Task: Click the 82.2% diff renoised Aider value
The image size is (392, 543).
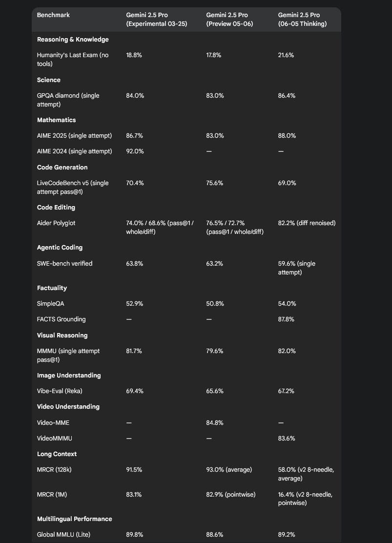Action: point(307,223)
